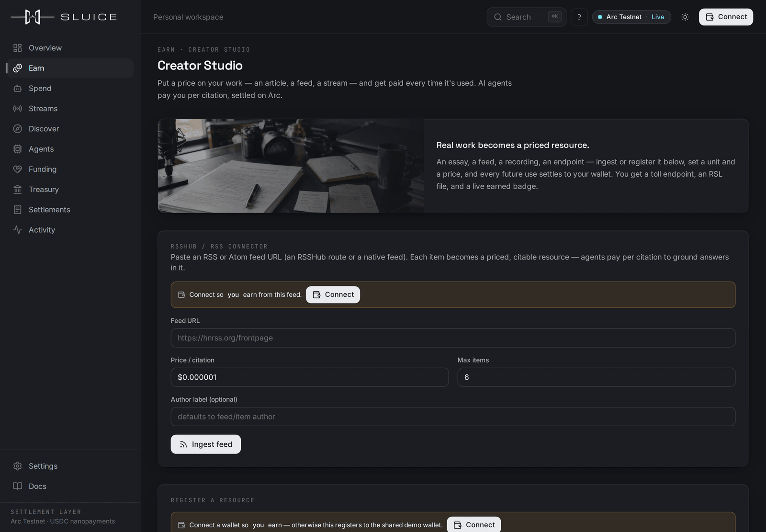Open the Agents page
Image resolution: width=766 pixels, height=532 pixels.
[70, 149]
